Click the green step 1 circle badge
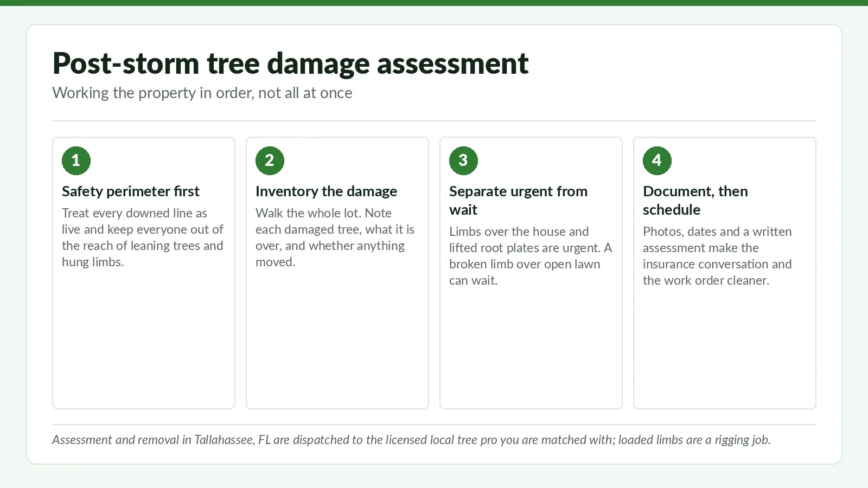868x488 pixels. pos(76,160)
